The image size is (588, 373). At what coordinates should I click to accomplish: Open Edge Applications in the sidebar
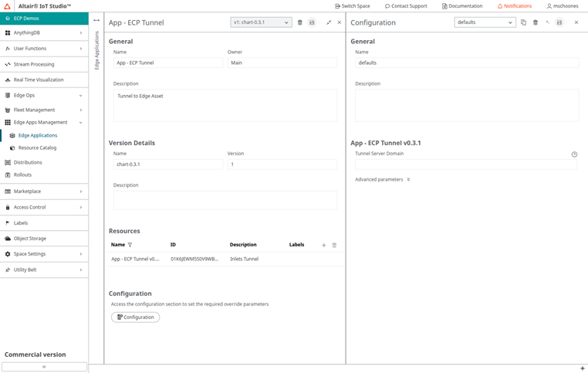38,135
